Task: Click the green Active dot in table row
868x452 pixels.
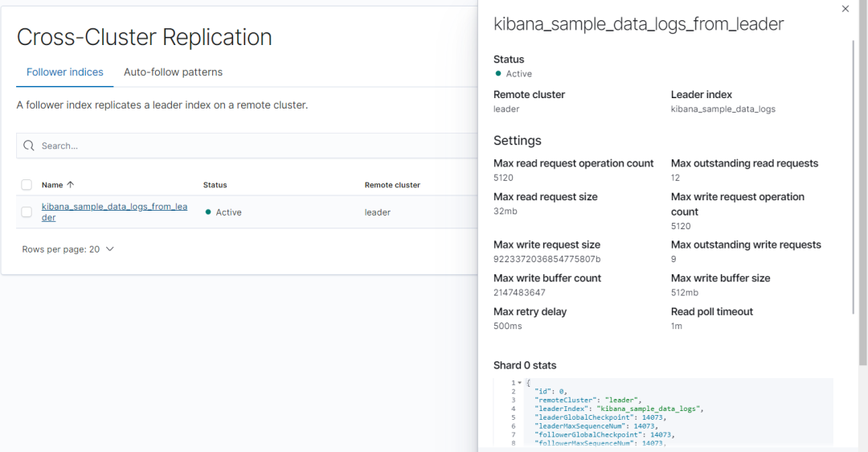Action: (208, 212)
